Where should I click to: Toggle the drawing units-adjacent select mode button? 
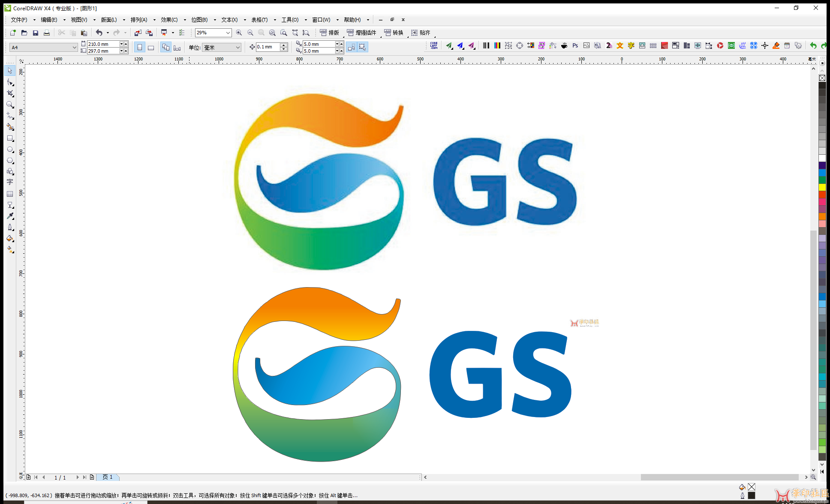tap(352, 47)
